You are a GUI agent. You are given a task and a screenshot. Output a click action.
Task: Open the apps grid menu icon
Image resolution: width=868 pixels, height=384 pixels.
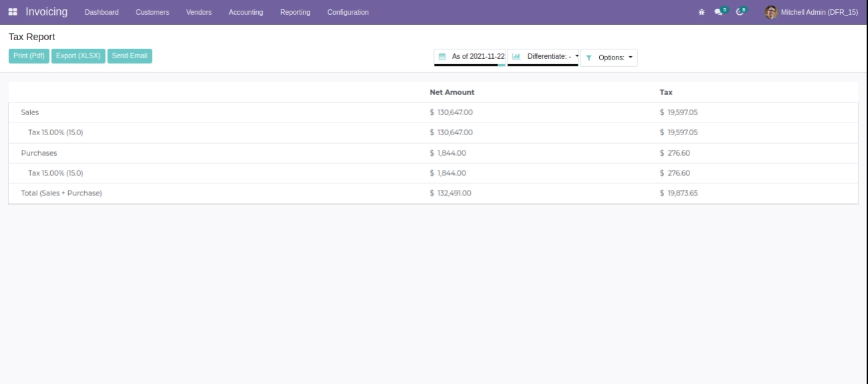point(13,12)
